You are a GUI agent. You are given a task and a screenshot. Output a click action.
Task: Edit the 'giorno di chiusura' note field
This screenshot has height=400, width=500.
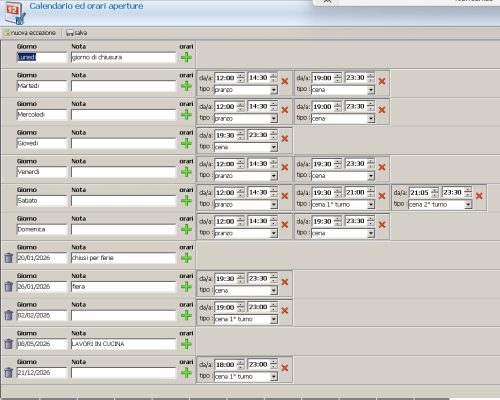coord(123,57)
